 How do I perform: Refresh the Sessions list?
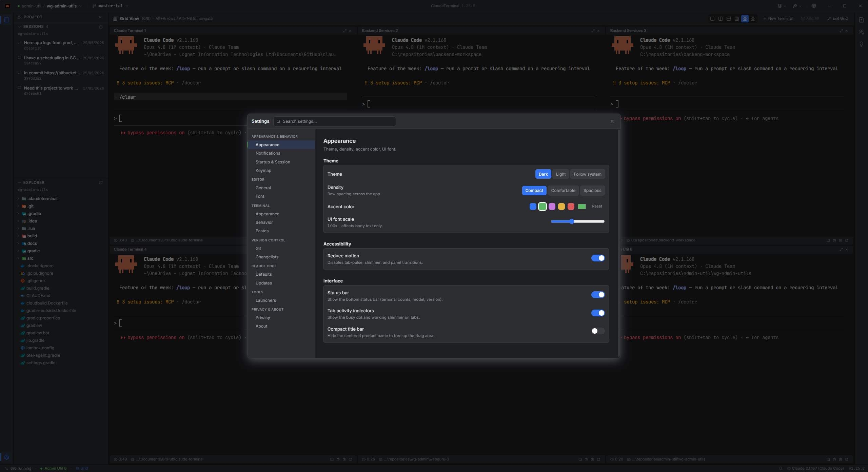click(x=101, y=27)
